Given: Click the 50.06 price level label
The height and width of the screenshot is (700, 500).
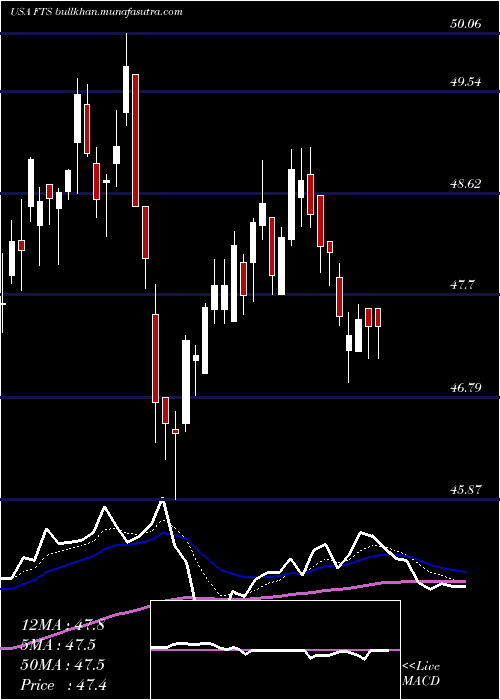Looking at the screenshot, I should (466, 24).
